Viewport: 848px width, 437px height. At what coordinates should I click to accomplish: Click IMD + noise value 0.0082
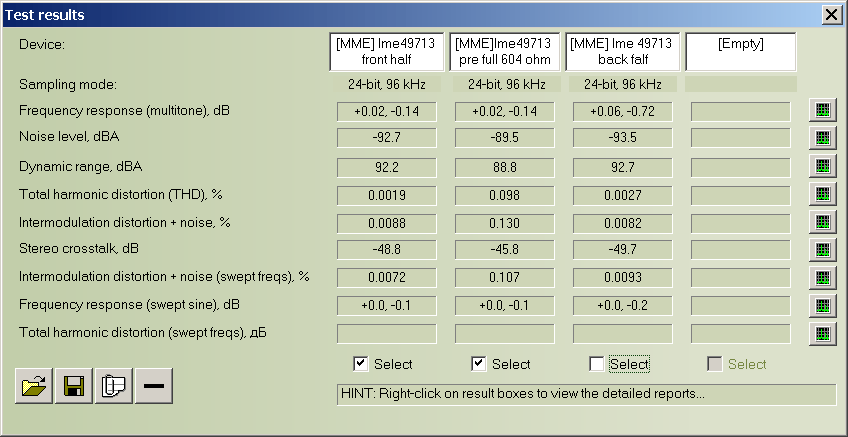pos(622,223)
